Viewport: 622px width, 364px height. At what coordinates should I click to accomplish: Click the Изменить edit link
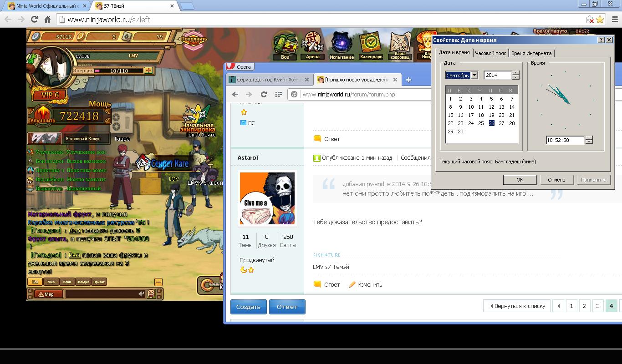point(366,285)
